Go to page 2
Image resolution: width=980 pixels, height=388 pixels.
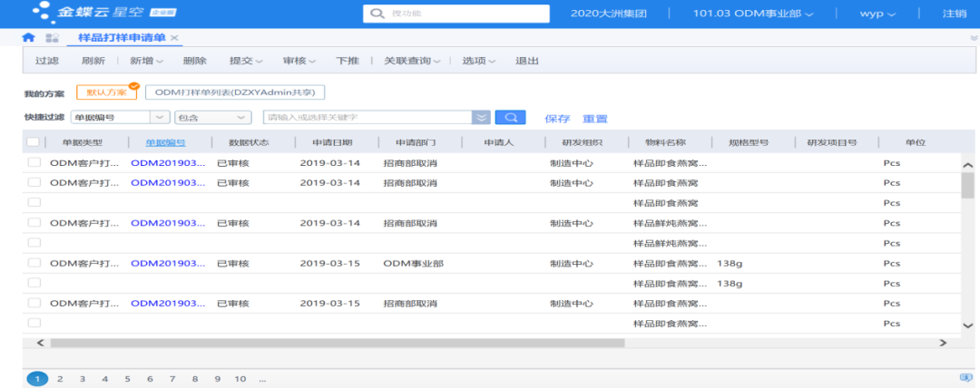click(60, 379)
